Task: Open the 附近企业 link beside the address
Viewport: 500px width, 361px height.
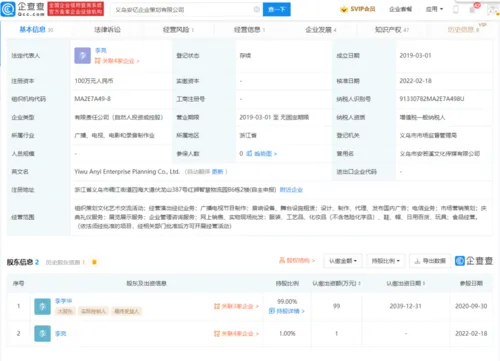Action: (x=291, y=190)
